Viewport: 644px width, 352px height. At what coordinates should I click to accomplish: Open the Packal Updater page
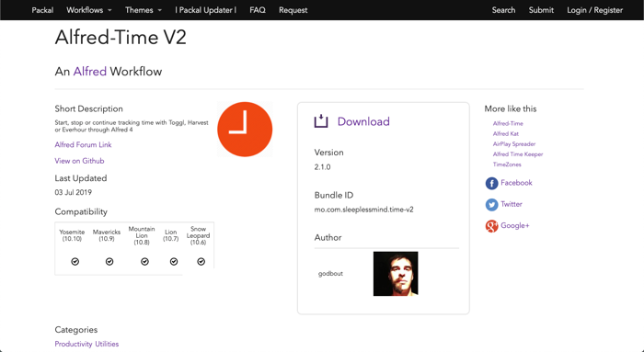(x=205, y=10)
